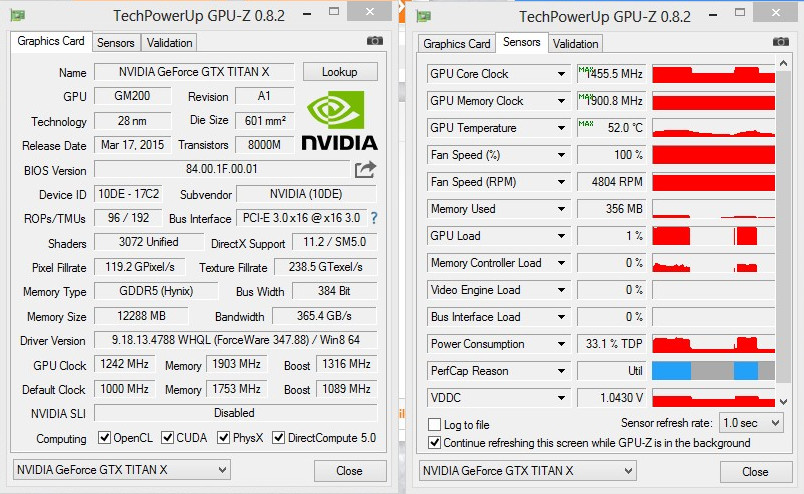The width and height of the screenshot is (804, 494).
Task: Click the NVIDIA logo image
Action: tap(339, 121)
